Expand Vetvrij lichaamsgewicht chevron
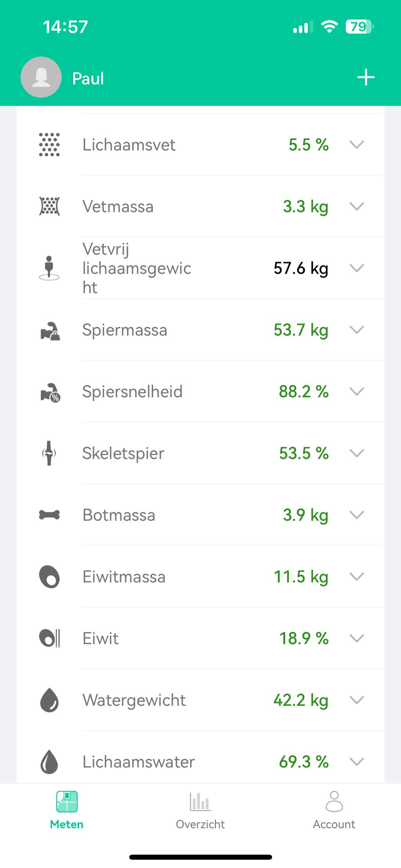This screenshot has height=868, width=401. point(356,268)
